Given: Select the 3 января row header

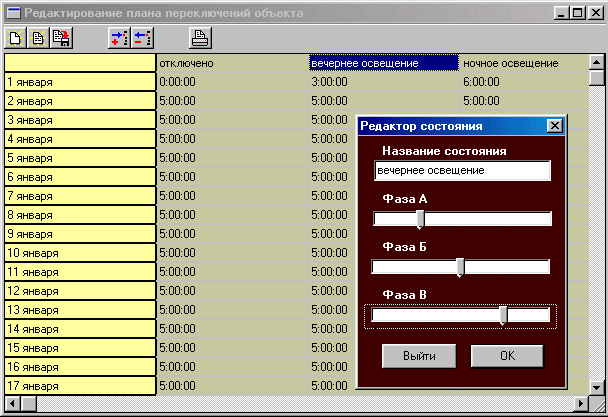Looking at the screenshot, I should click(x=80, y=120).
